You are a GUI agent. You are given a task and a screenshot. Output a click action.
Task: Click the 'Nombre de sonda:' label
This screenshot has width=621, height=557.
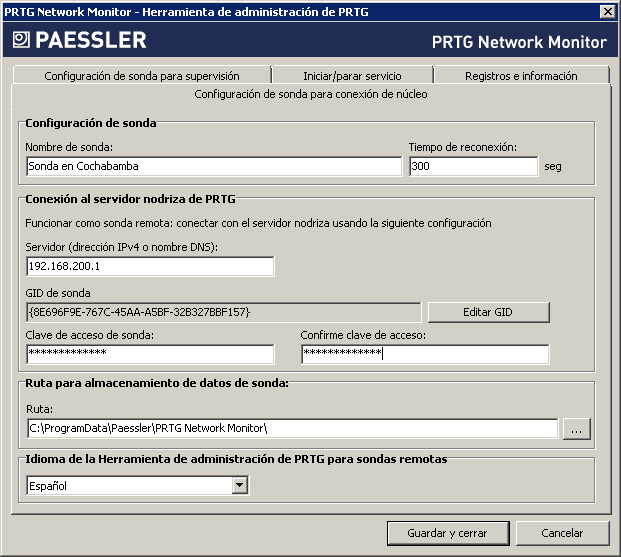(69, 147)
